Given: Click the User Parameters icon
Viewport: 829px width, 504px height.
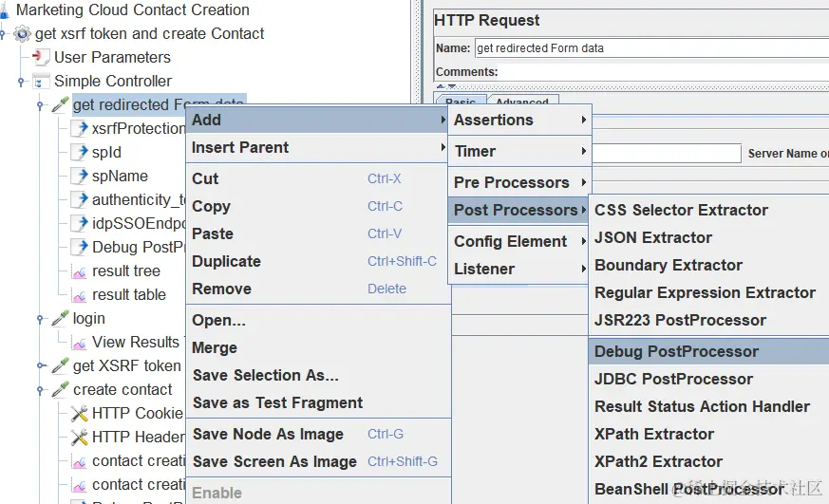Looking at the screenshot, I should (40, 57).
